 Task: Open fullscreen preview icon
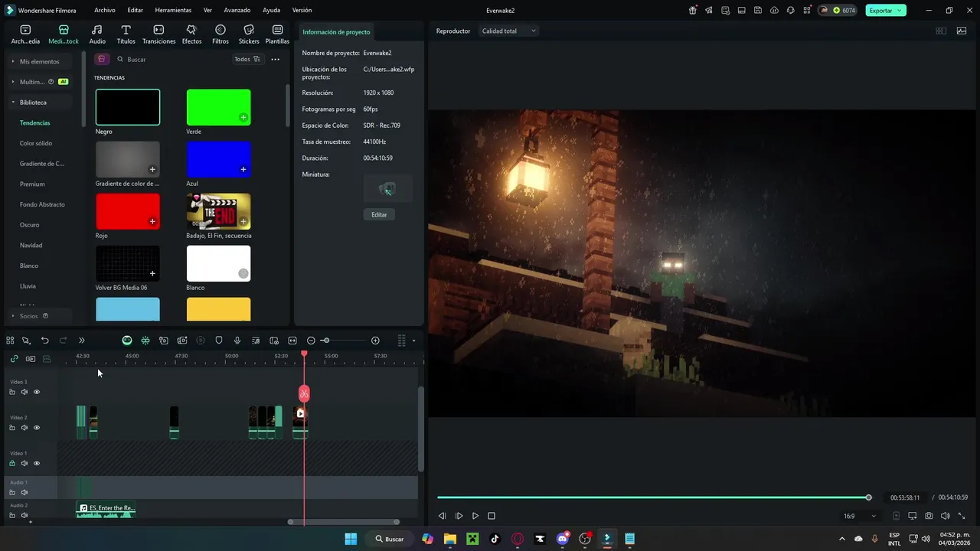(962, 517)
